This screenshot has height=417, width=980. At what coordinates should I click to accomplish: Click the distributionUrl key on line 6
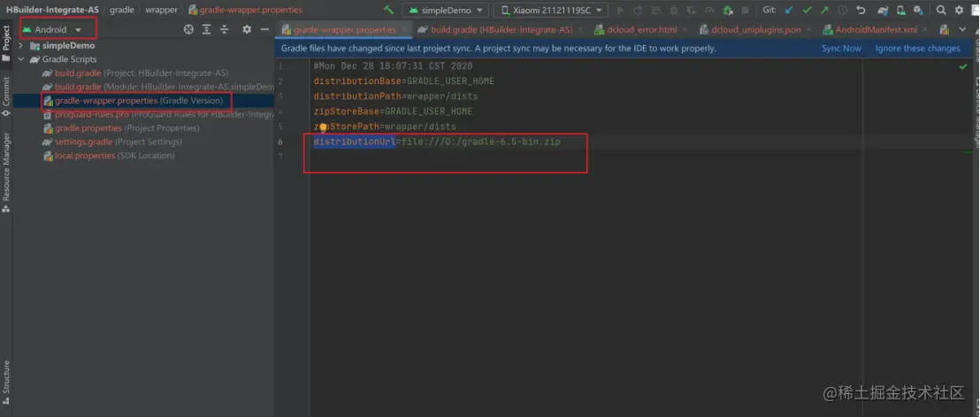tap(355, 142)
